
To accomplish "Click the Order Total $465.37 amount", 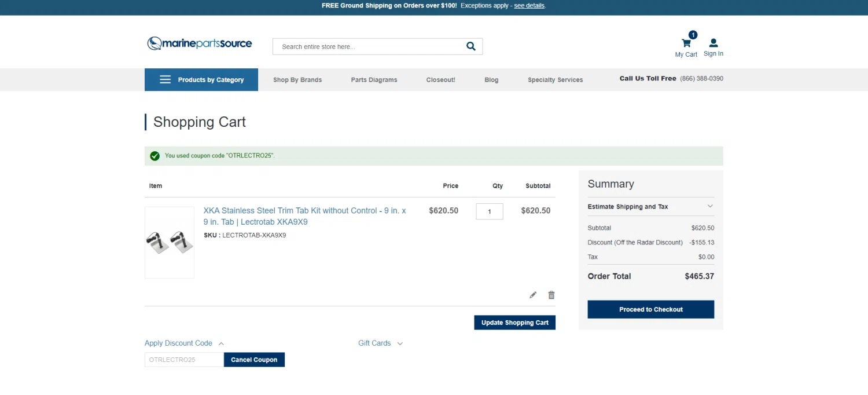I will [700, 276].
